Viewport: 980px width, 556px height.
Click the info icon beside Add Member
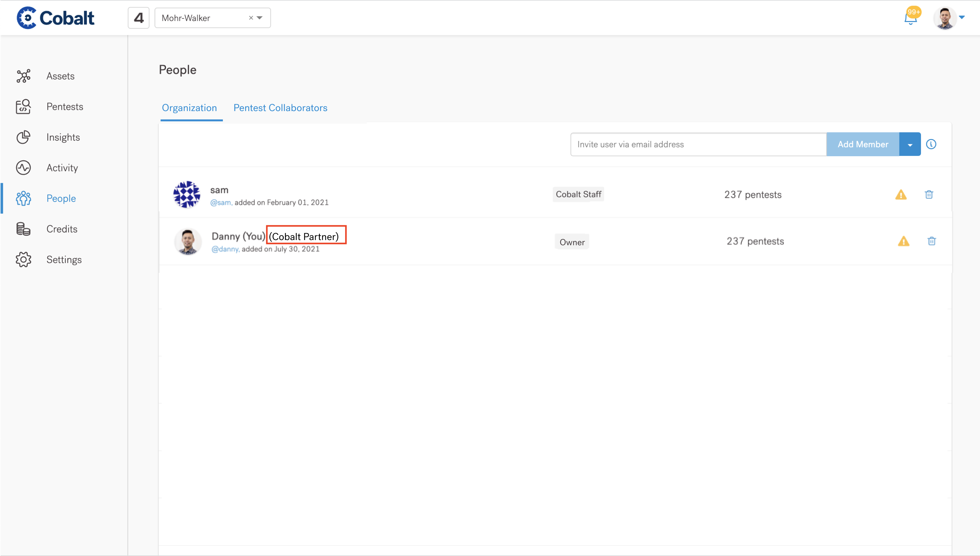point(931,144)
